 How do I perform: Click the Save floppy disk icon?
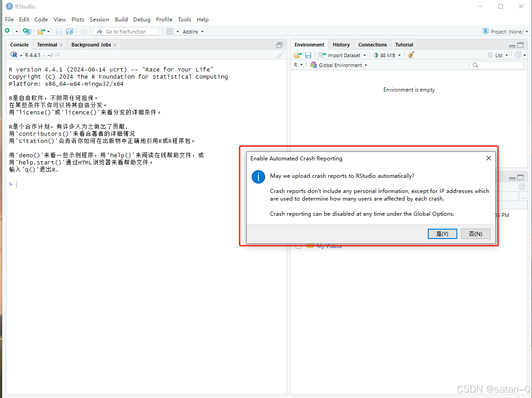tap(59, 32)
